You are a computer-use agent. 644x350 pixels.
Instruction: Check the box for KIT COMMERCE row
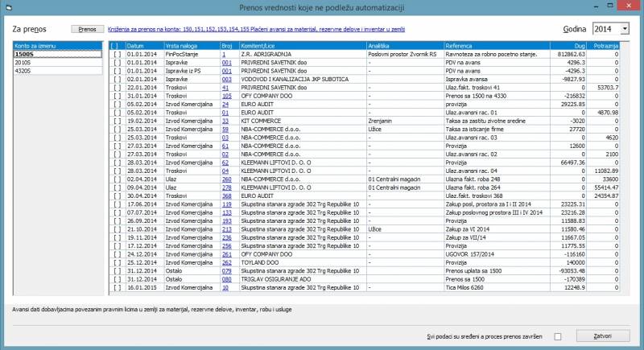tap(116, 120)
